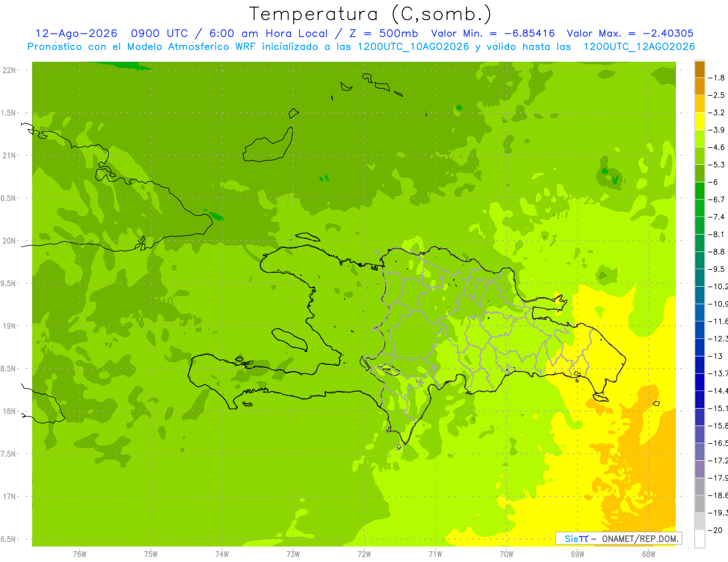Click the orange swatch between -1.8 and -2.5
Image resolution: width=728 pixels, height=562 pixels.
pos(699,86)
